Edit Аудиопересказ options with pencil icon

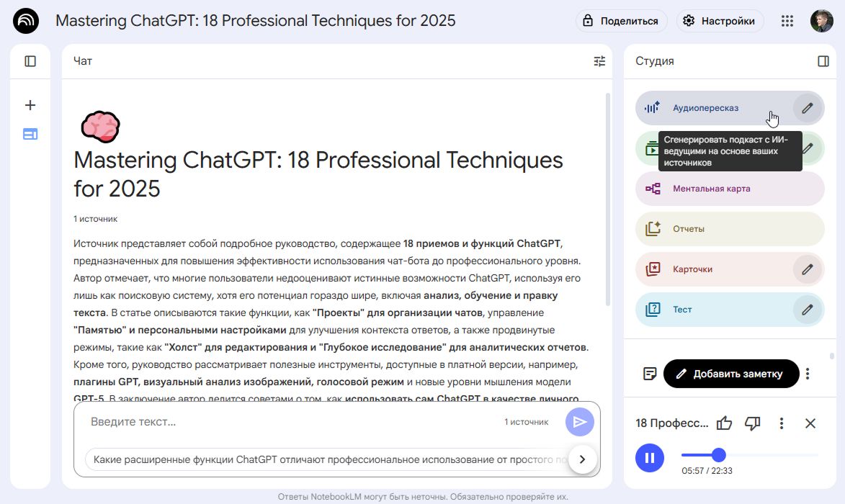click(x=808, y=108)
